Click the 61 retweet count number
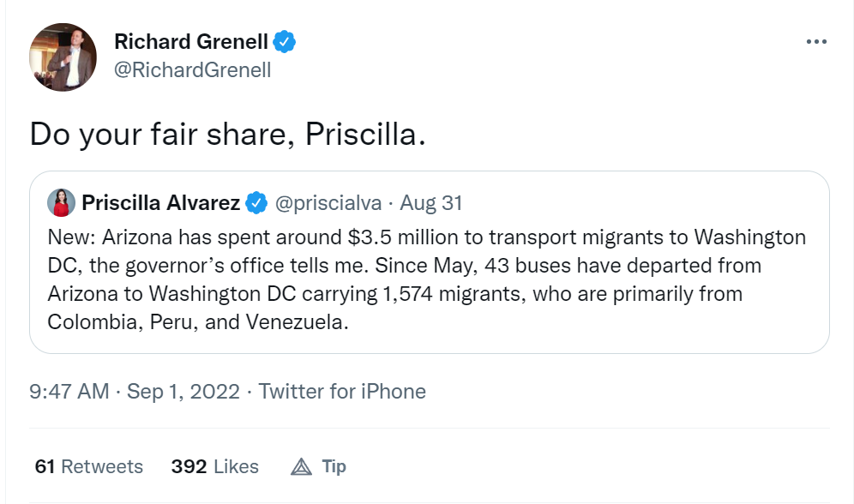 [x=45, y=466]
